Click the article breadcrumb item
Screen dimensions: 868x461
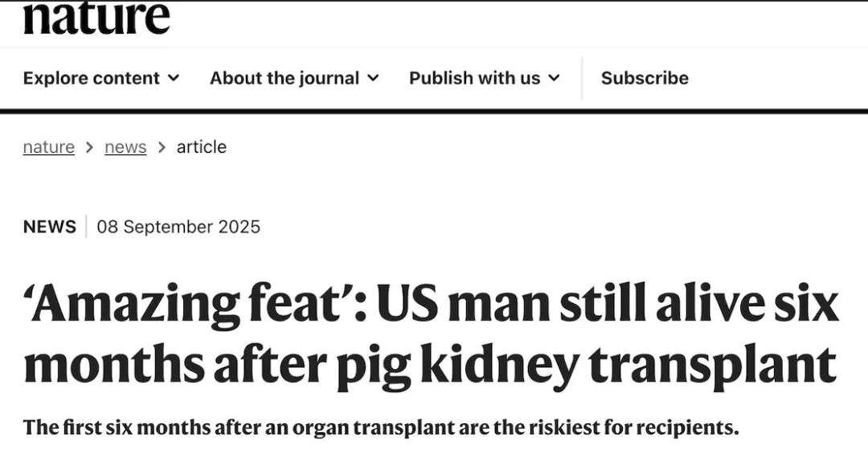(202, 147)
